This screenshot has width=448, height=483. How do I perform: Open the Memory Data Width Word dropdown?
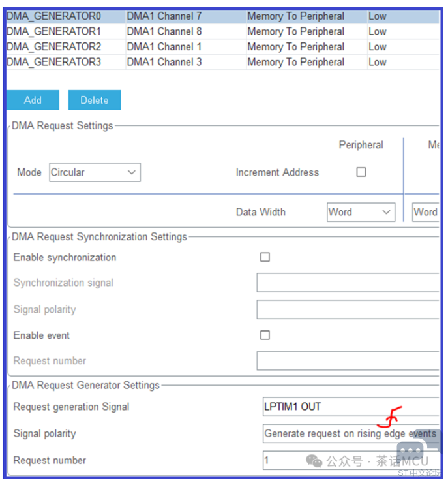tap(425, 212)
